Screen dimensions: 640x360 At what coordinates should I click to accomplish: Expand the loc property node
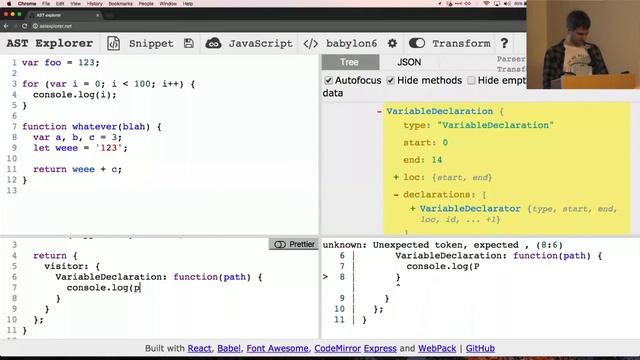(396, 177)
